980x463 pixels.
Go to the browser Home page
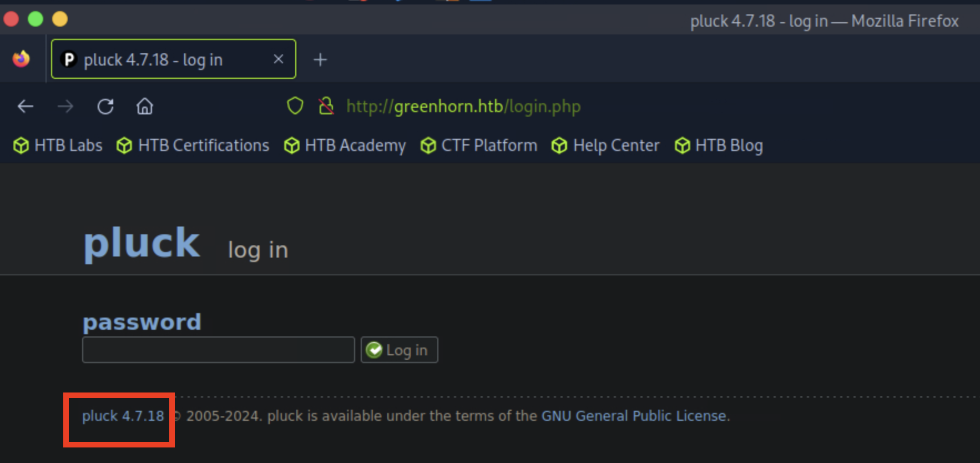coord(145,106)
